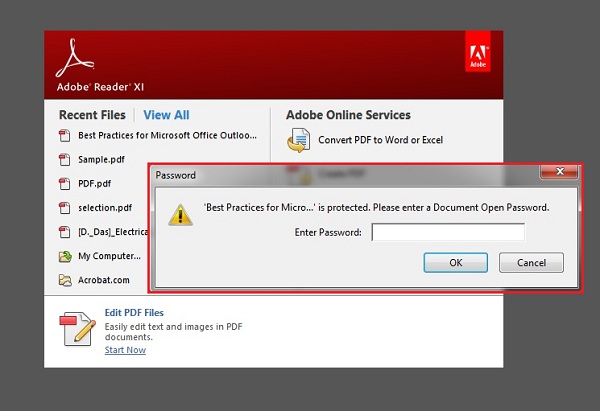The image size is (600, 411).
Task: Click the PDF icon beside Sample.pdf
Action: (x=65, y=159)
